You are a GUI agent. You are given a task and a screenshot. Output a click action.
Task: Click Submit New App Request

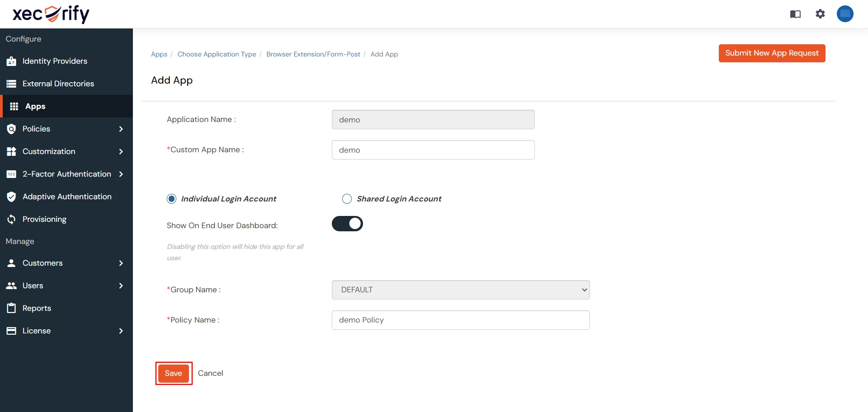tap(772, 53)
